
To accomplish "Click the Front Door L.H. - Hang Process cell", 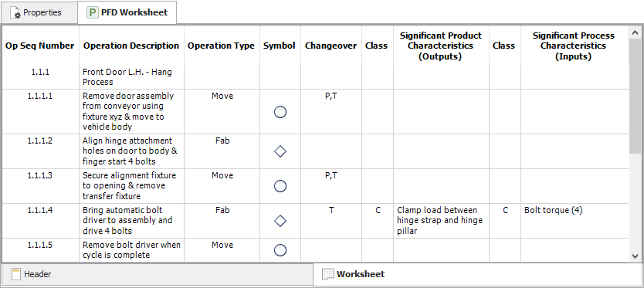I will pos(131,77).
